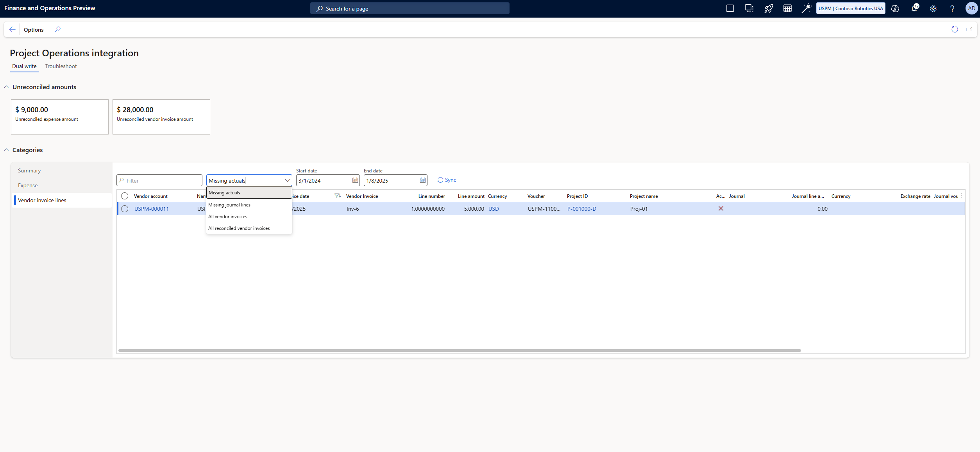Click the Project ID column header
Screen dimensions: 980x452
click(x=577, y=196)
